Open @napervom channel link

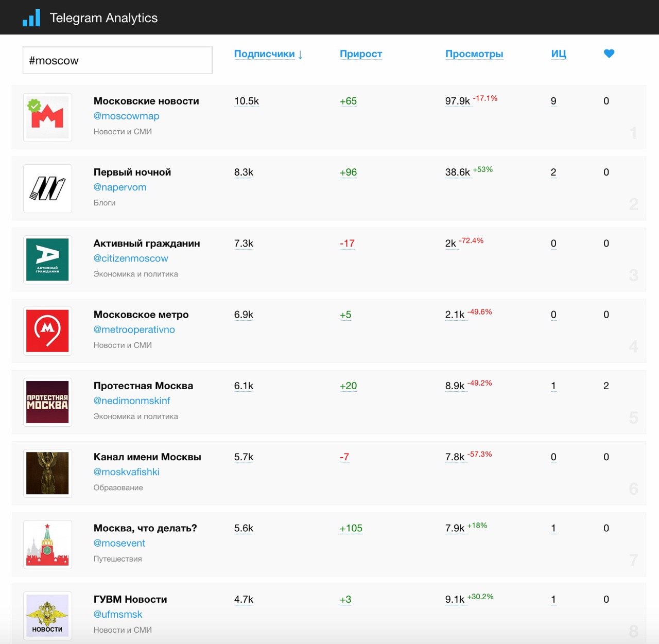[120, 187]
